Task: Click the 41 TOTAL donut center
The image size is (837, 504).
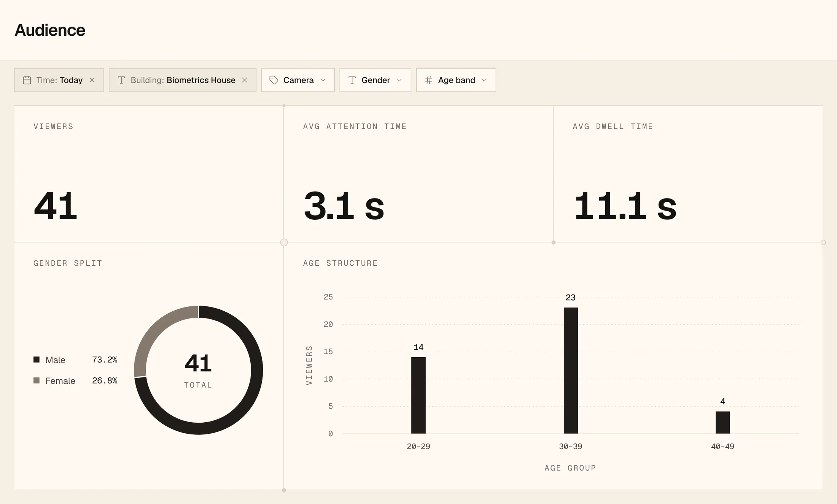Action: pyautogui.click(x=198, y=370)
